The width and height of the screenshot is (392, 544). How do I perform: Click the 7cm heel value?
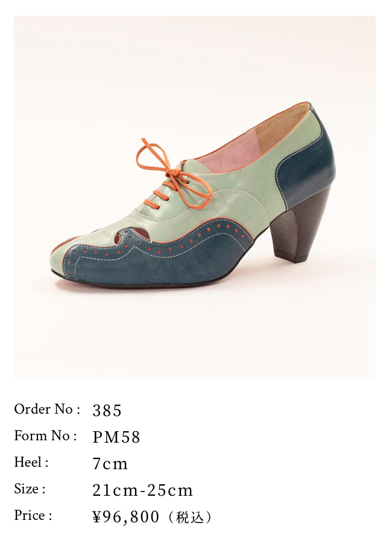coord(110,464)
